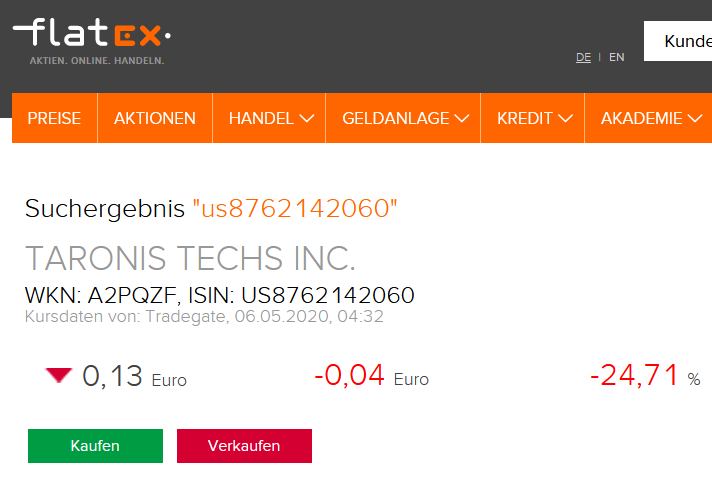
Task: Click the red downward price trend arrow
Action: coord(59,375)
